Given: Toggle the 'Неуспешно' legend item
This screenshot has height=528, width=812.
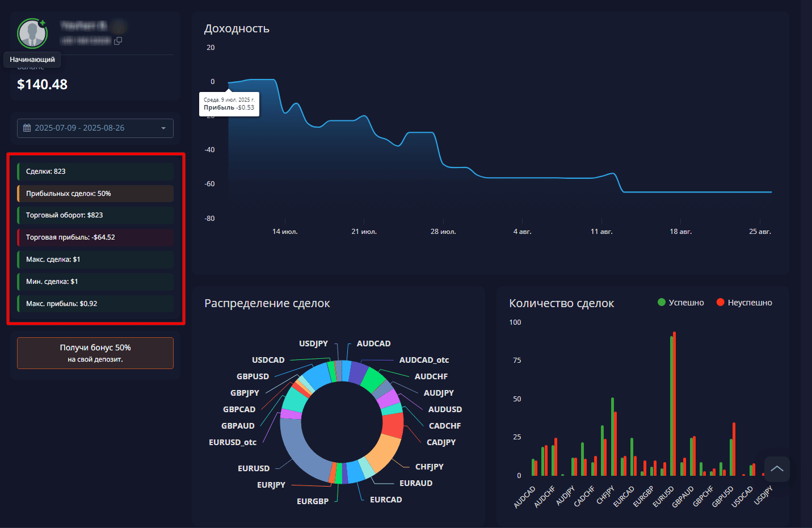Looking at the screenshot, I should point(744,303).
